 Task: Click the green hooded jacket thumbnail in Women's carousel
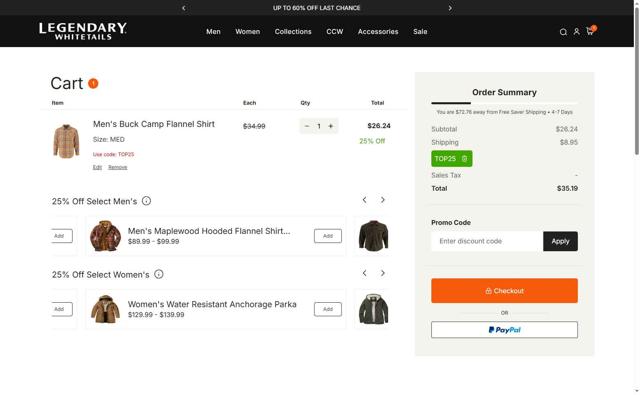373,309
